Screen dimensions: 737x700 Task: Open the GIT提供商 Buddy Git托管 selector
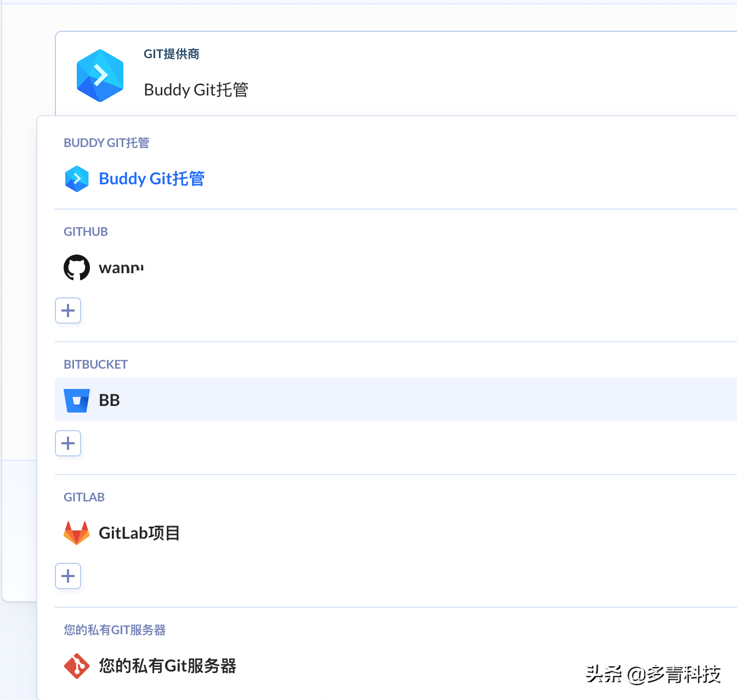(x=396, y=74)
